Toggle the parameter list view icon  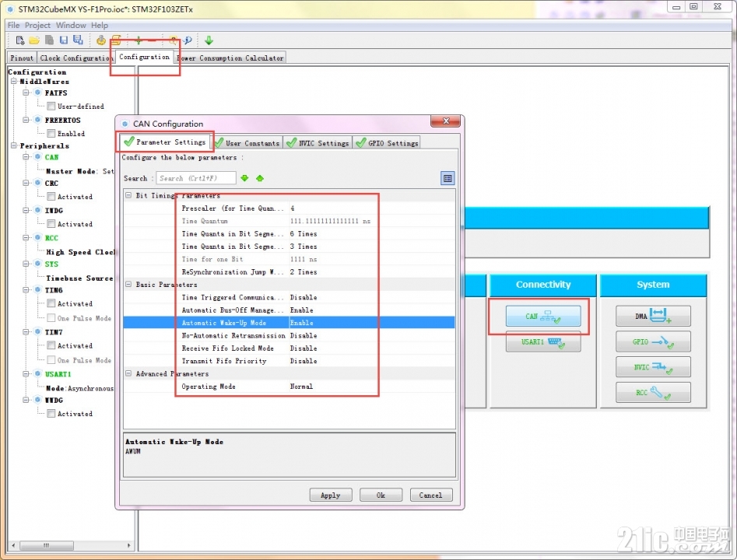click(447, 178)
